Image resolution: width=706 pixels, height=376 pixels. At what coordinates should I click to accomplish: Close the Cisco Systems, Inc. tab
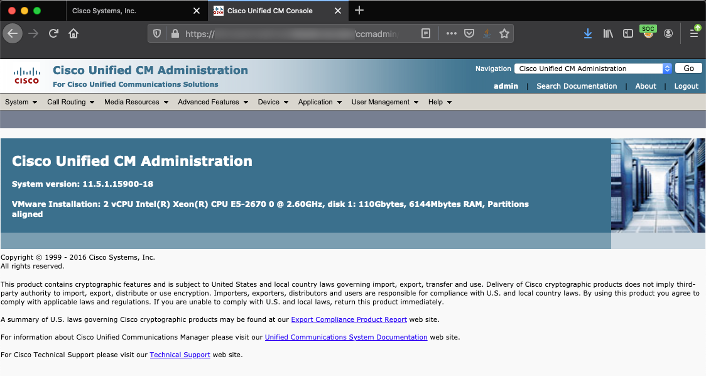(x=196, y=11)
